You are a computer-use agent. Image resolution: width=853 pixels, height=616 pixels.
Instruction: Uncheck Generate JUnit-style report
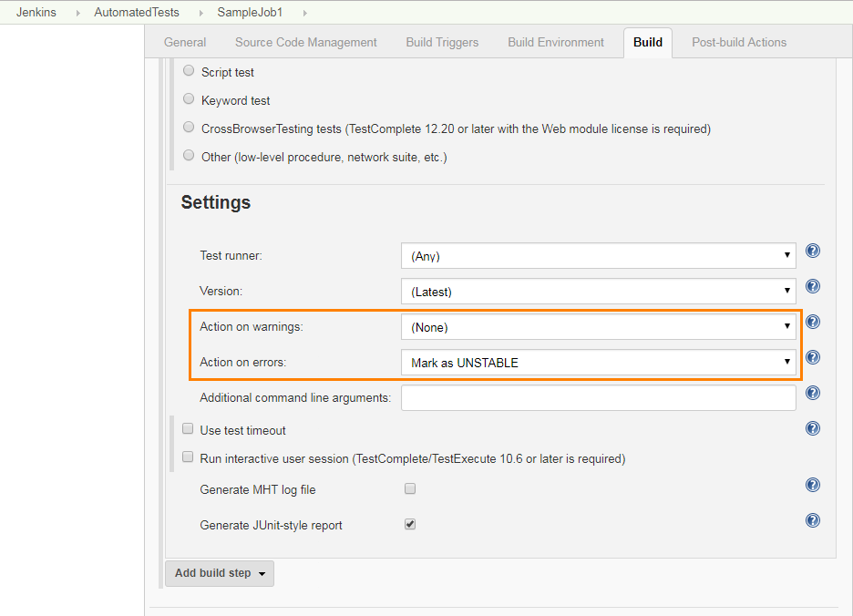tap(410, 524)
